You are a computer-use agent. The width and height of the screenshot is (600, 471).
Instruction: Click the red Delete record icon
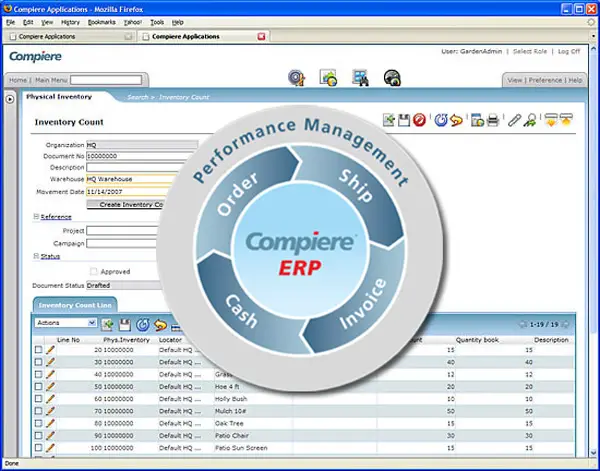coord(420,121)
